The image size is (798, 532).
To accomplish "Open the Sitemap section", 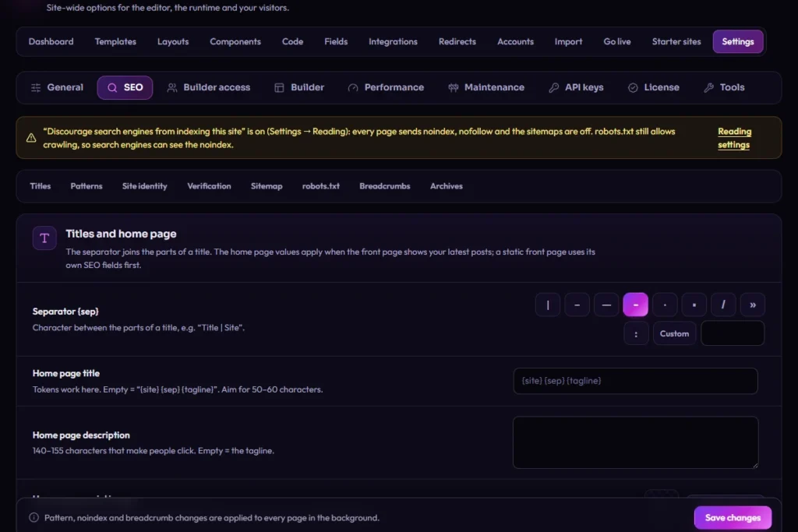I will tap(267, 186).
